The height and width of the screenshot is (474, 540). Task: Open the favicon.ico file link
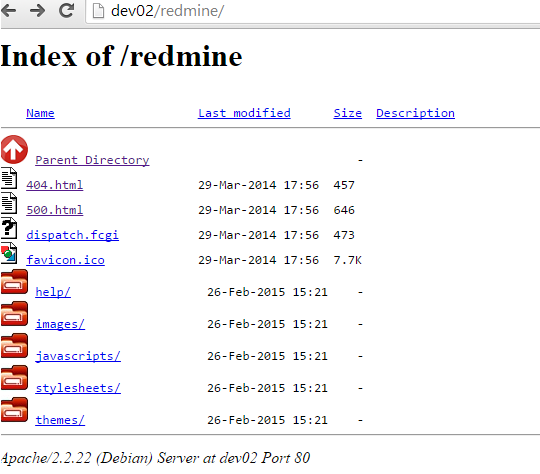[65, 260]
